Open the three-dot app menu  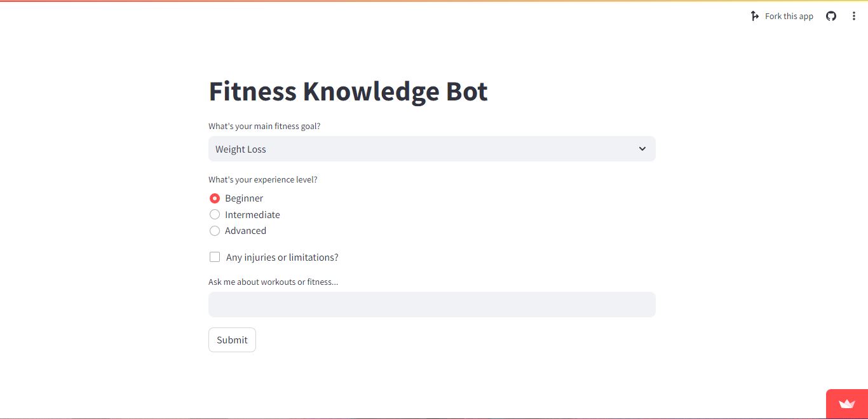tap(854, 16)
